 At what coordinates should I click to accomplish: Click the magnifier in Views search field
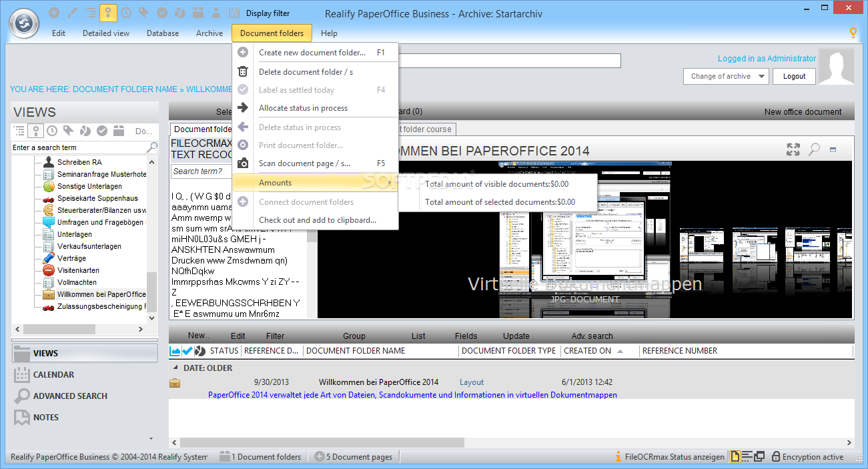[152, 147]
